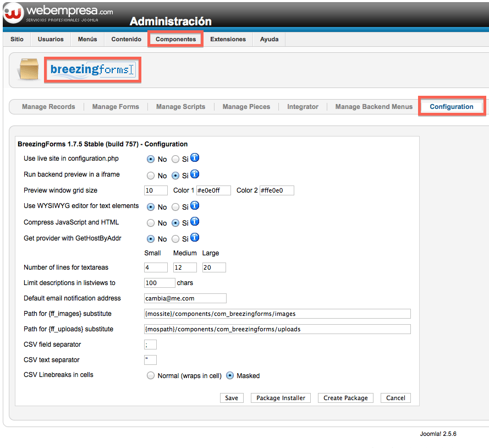Viewport: 489px width, 448px height.
Task: Focus the CSV text separator input
Action: click(x=150, y=360)
